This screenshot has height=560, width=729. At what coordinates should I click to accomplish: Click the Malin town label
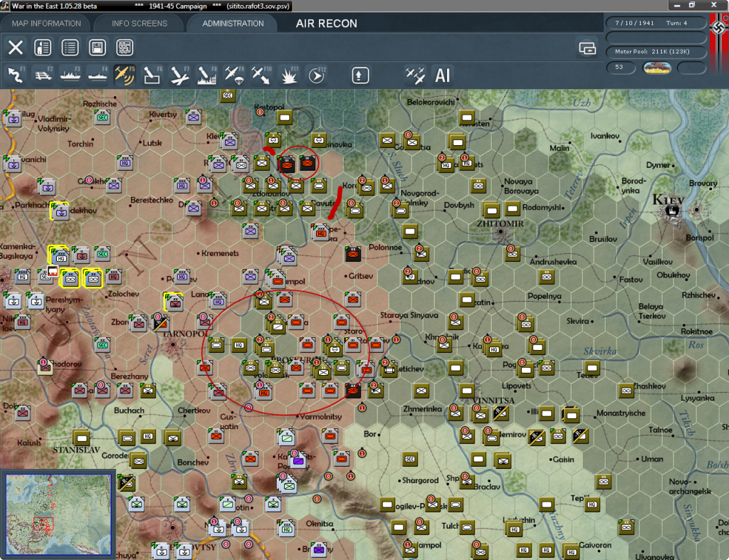560,148
